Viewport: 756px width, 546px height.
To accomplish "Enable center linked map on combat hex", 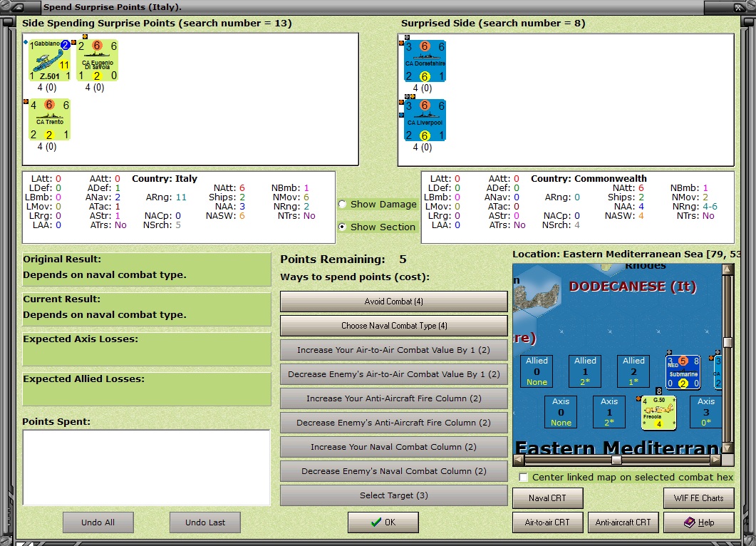I will pyautogui.click(x=523, y=477).
